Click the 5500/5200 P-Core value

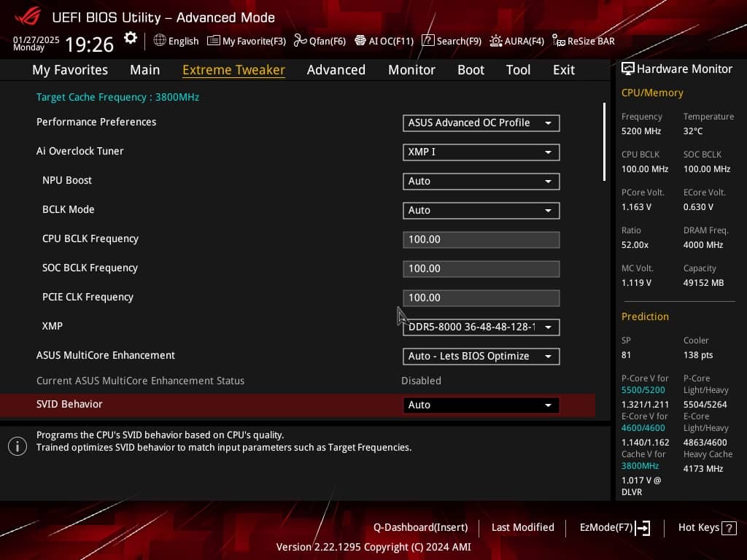(x=643, y=390)
